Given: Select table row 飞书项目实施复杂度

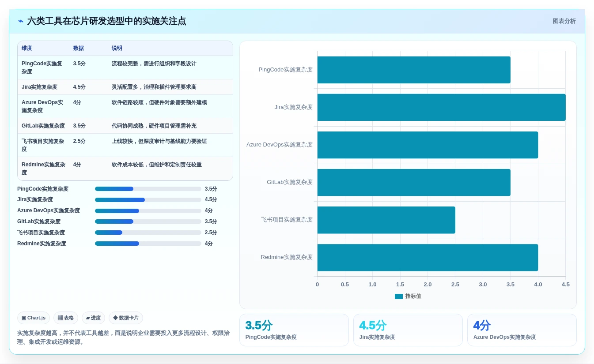Looking at the screenshot, I should [125, 145].
